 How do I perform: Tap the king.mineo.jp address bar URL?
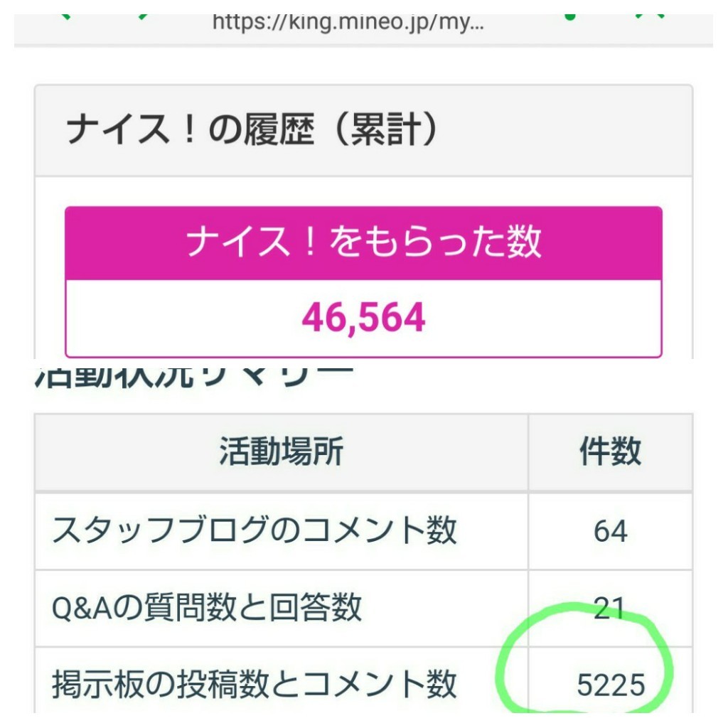tap(348, 22)
